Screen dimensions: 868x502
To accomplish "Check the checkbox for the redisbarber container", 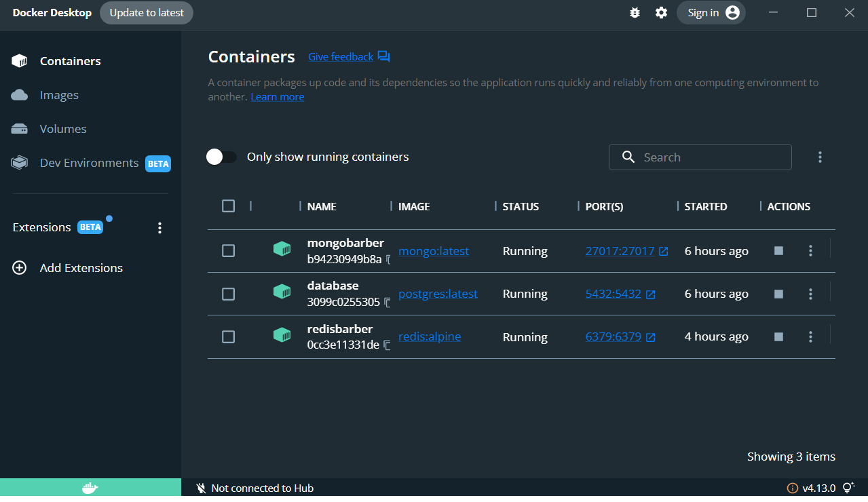I will click(x=228, y=336).
